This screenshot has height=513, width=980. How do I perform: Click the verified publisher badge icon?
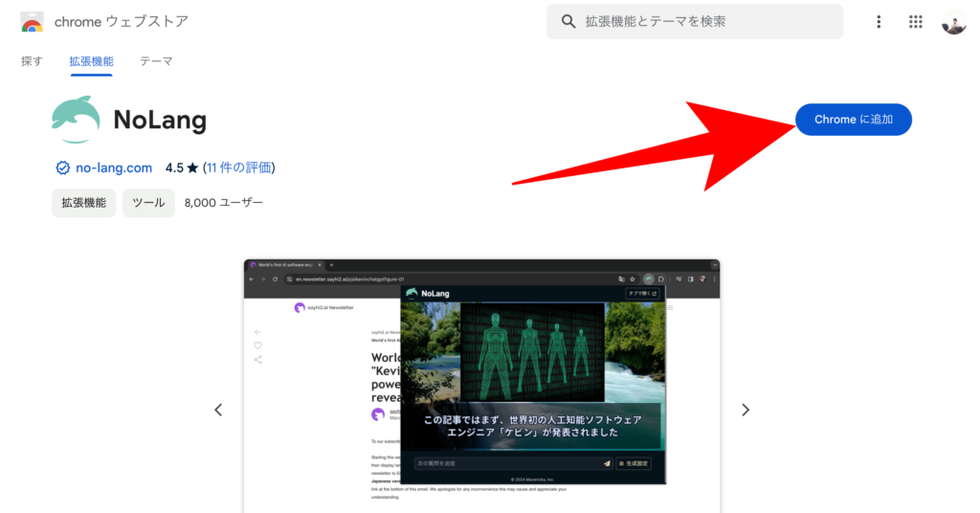(62, 167)
